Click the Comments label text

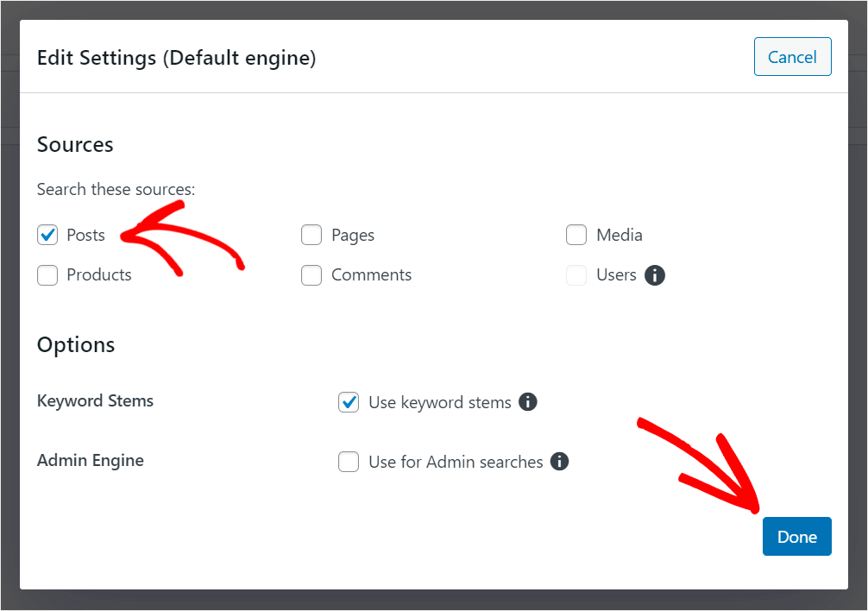point(372,275)
